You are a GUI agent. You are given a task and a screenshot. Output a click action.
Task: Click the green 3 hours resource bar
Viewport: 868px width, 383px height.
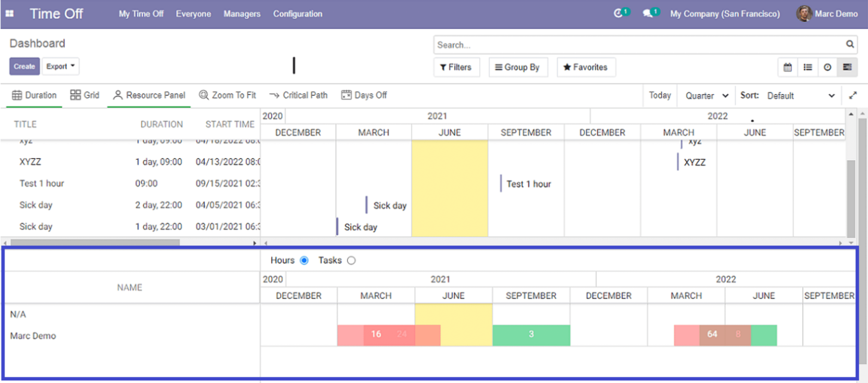click(x=531, y=335)
